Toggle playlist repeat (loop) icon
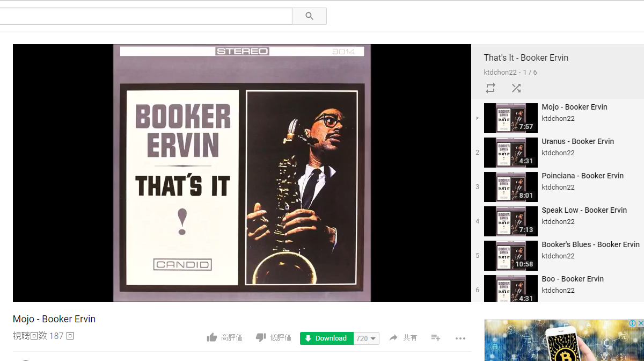Viewport: 644px width, 361px height. pyautogui.click(x=491, y=88)
